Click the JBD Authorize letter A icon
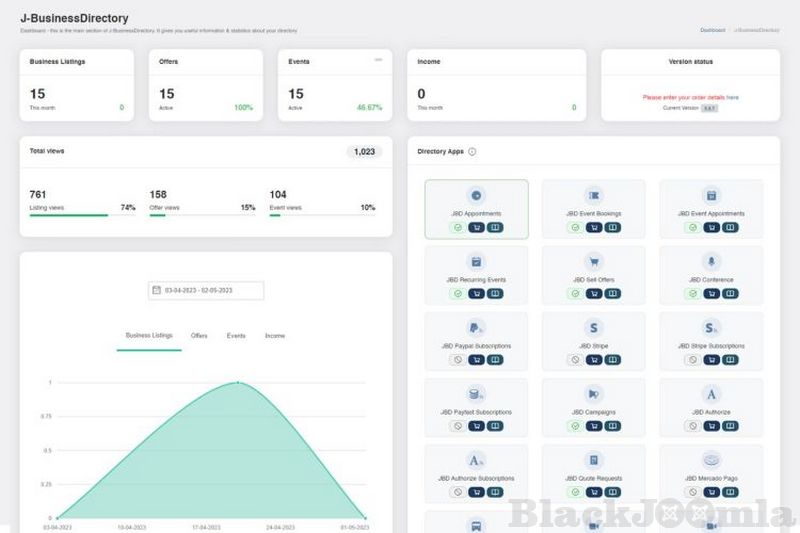Screen dimensions: 800x533 click(711, 393)
